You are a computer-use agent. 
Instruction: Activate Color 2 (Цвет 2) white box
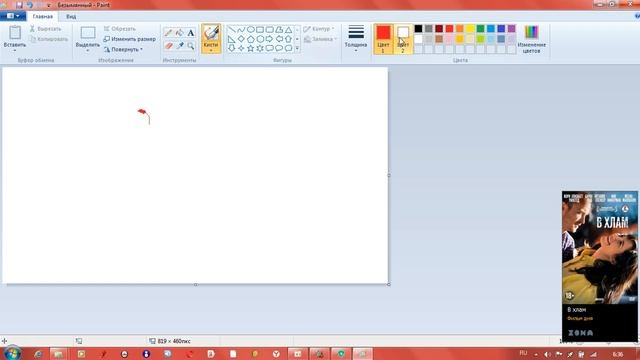pos(403,39)
